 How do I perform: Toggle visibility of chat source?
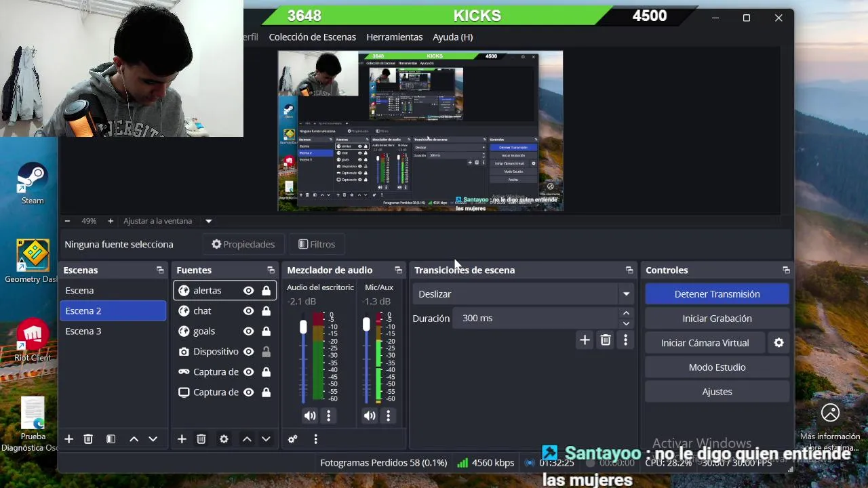point(249,311)
